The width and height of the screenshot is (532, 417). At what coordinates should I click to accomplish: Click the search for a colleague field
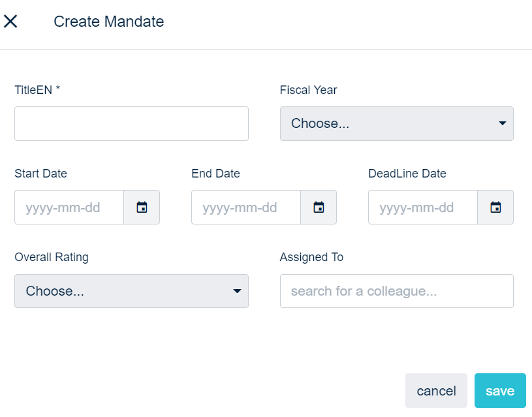coord(396,291)
